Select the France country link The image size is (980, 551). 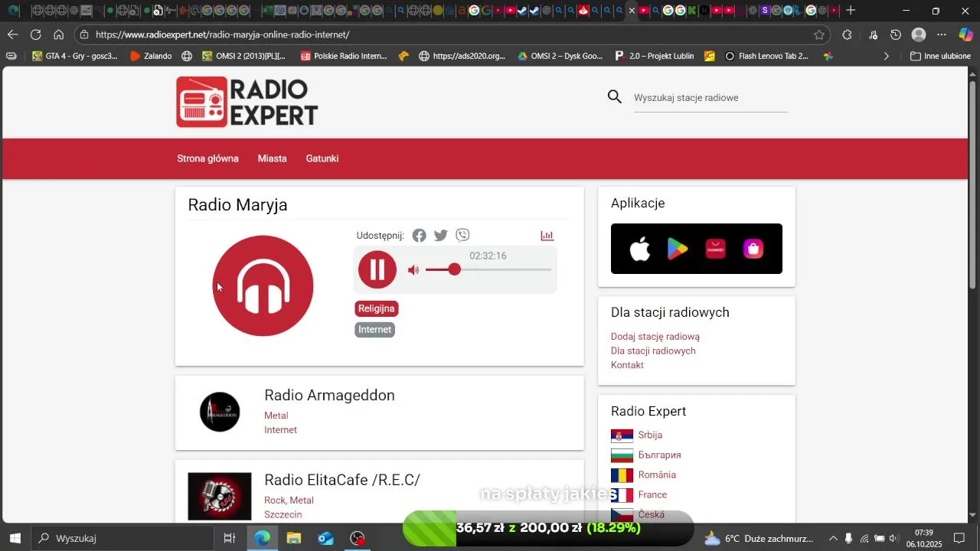pos(652,495)
